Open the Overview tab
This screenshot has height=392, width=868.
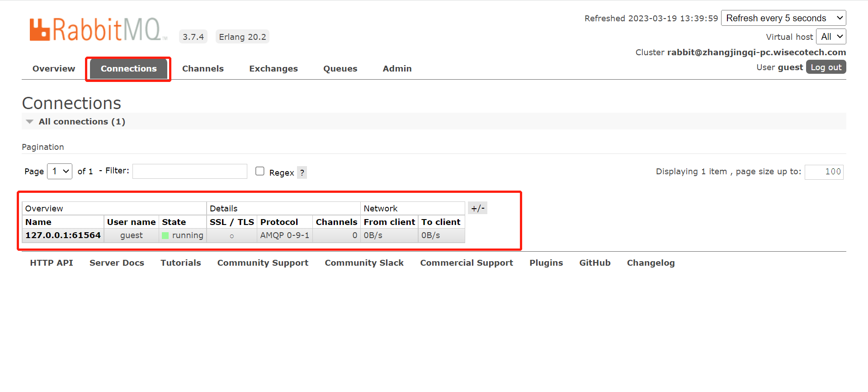pyautogui.click(x=54, y=69)
